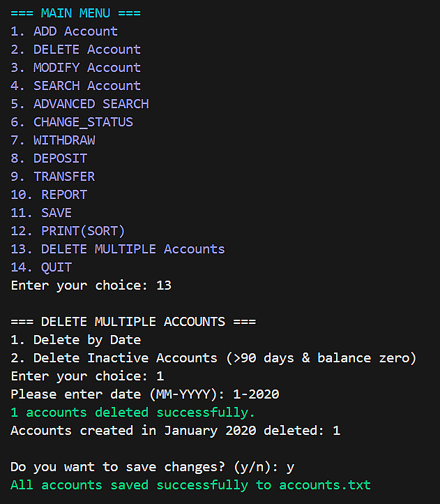
Task: Select MODIFY Account in the main menu
Action: (x=75, y=68)
